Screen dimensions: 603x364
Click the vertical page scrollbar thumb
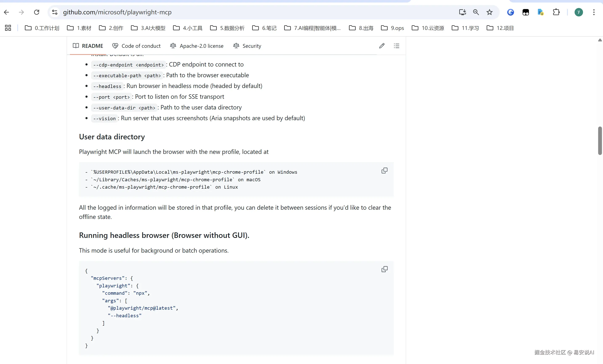pos(600,141)
